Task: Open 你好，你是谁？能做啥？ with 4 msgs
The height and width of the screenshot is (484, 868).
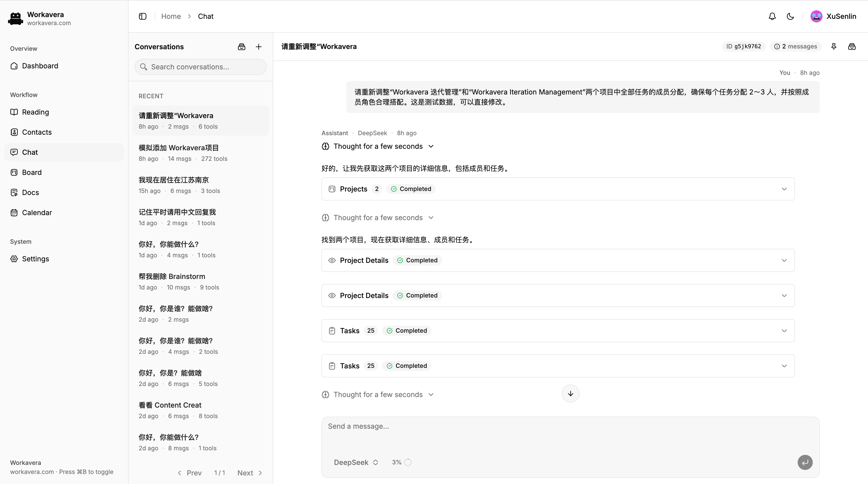Action: (x=200, y=346)
